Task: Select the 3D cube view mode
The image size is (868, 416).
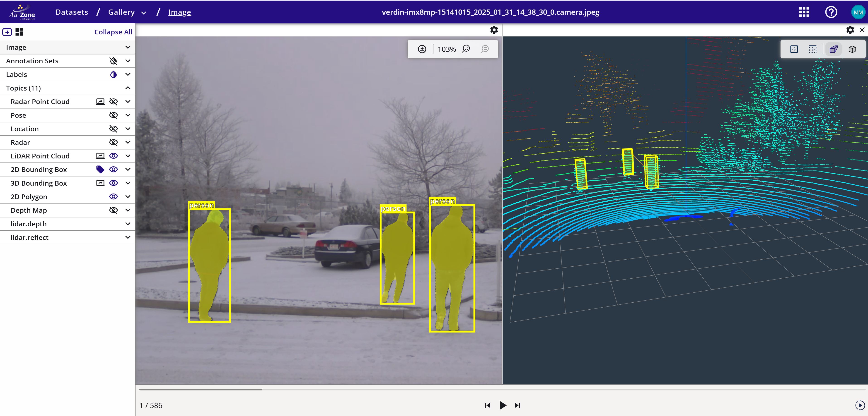Action: point(852,50)
